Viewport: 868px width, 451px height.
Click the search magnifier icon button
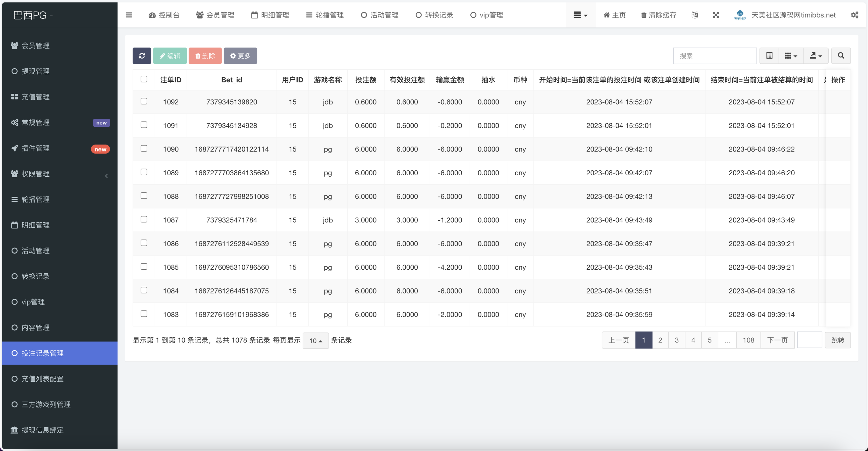tap(841, 56)
